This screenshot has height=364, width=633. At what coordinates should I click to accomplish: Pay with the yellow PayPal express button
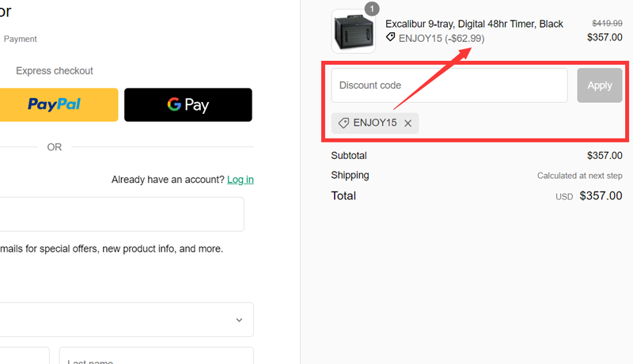(54, 104)
